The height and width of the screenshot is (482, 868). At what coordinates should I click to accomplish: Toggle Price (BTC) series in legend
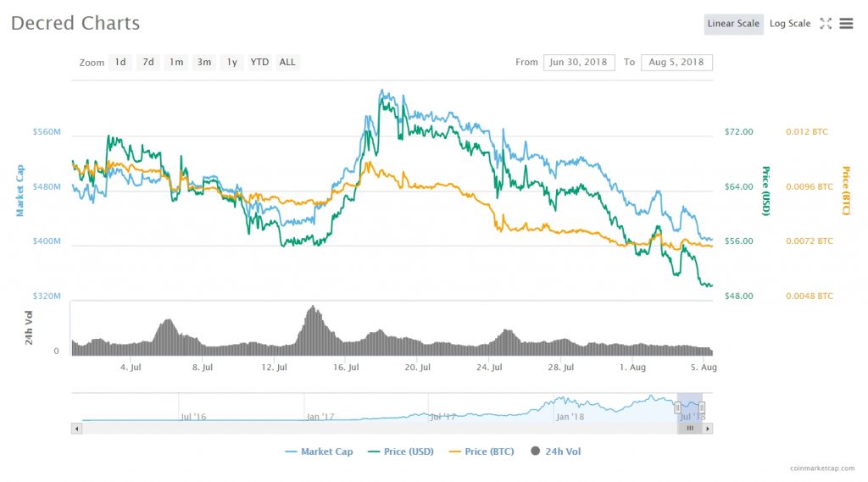pos(481,452)
